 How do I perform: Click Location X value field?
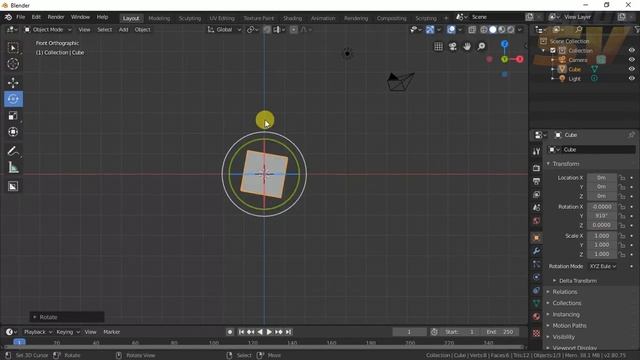(x=602, y=178)
